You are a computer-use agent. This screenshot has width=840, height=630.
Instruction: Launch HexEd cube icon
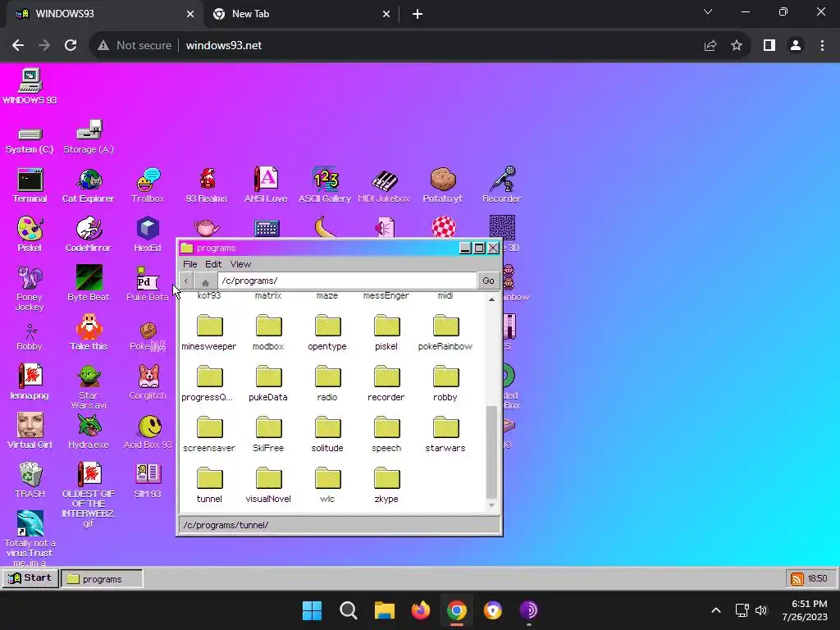click(148, 234)
